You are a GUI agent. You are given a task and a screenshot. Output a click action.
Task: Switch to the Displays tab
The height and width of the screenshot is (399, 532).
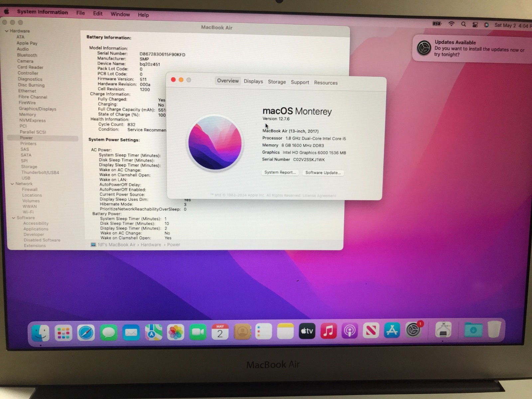coord(253,81)
